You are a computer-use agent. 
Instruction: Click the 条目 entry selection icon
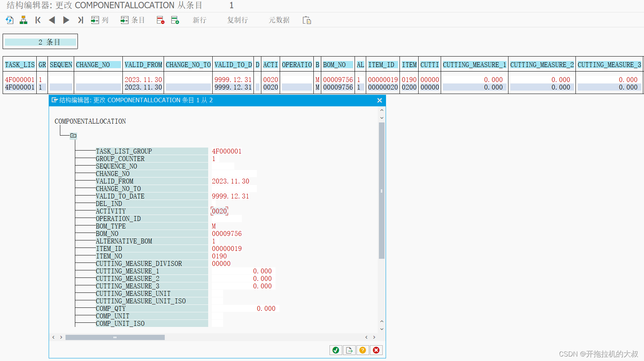(124, 20)
